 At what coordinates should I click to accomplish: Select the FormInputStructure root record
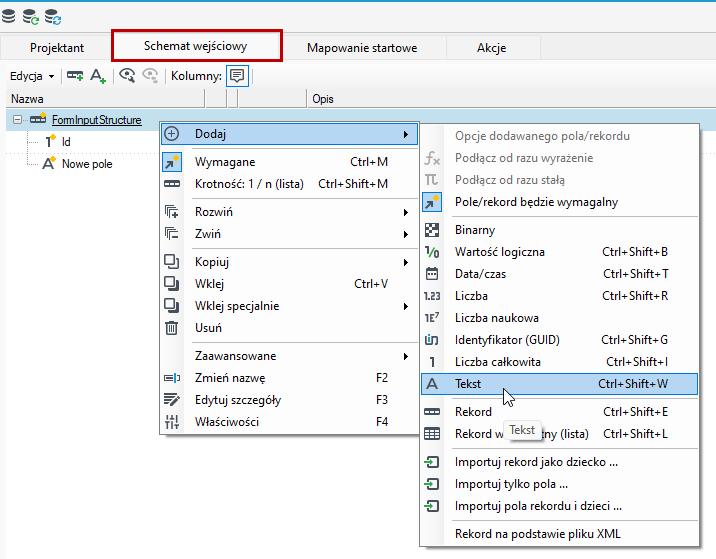click(96, 120)
